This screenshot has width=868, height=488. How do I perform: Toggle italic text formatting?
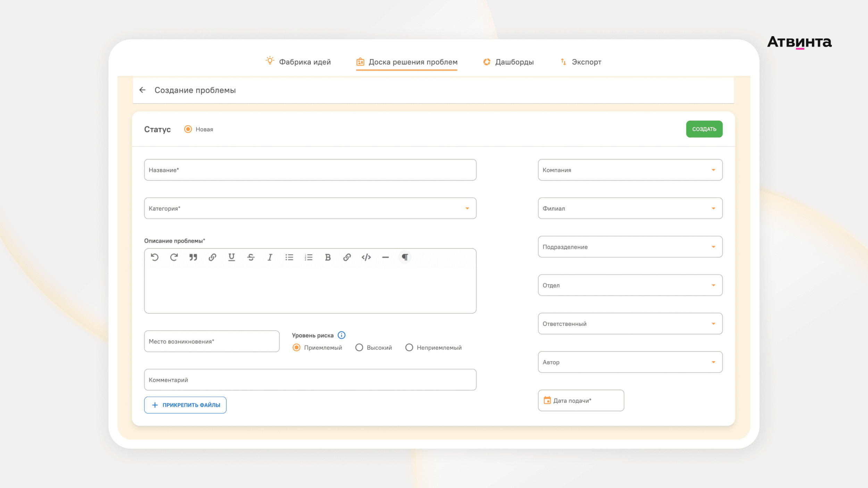pos(270,257)
